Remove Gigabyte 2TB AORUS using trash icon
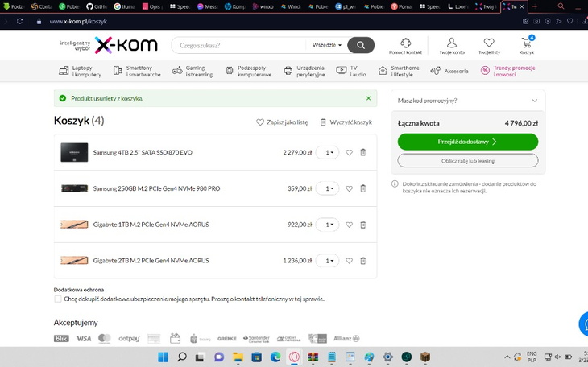 pyautogui.click(x=362, y=261)
